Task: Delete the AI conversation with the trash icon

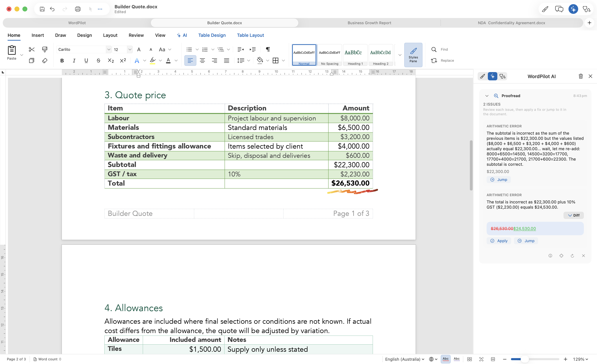Action: coord(581,76)
